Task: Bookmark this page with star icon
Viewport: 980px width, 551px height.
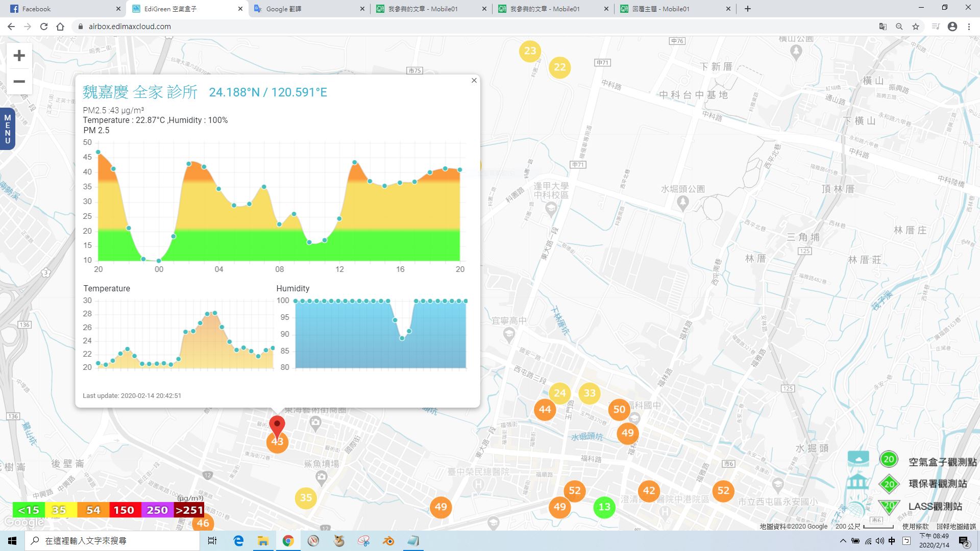Action: point(916,27)
